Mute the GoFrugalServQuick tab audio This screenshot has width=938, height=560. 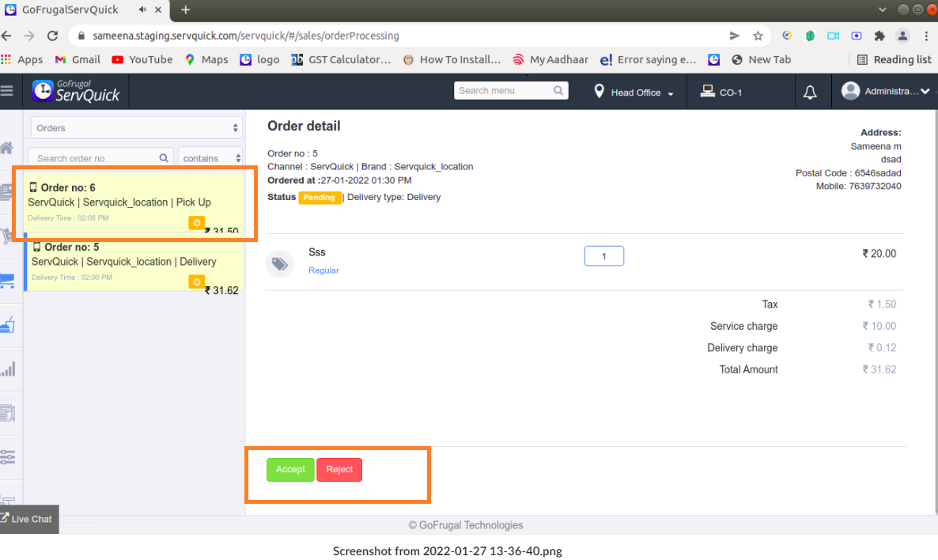point(142,9)
